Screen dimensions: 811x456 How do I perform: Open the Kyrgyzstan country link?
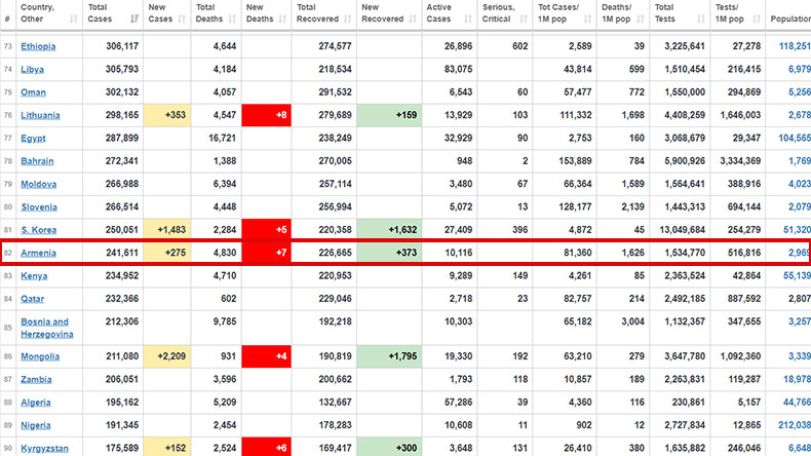click(44, 448)
